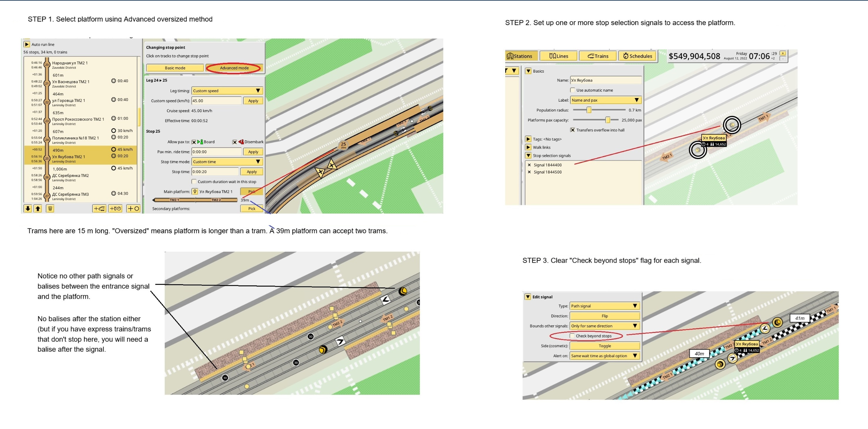This screenshot has height=429, width=868.
Task: Open the Label Name and pax dropdown
Action: tap(605, 100)
